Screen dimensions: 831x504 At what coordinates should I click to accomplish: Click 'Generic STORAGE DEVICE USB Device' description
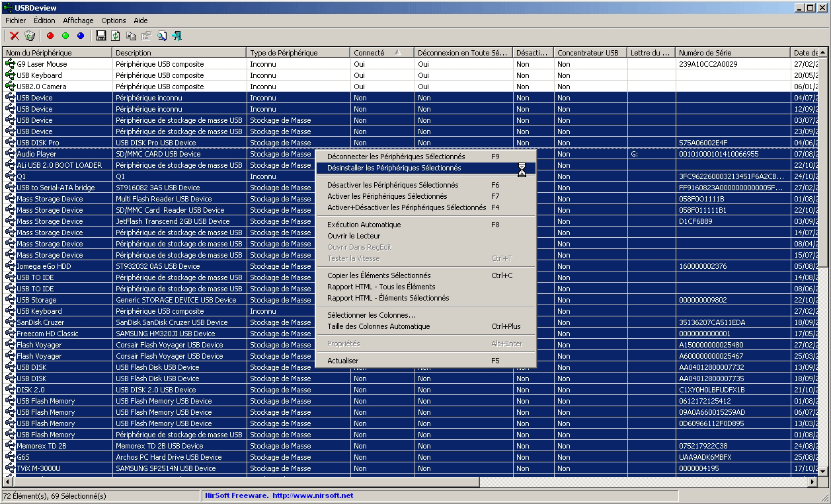coord(176,300)
